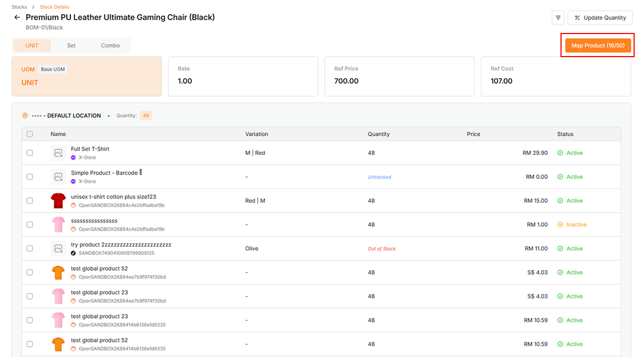The height and width of the screenshot is (357, 644).
Task: Click the Rate 1.00 card
Action: (243, 76)
